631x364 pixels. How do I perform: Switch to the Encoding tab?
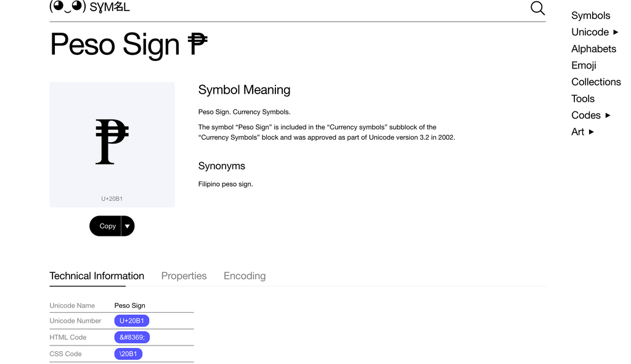coord(244,275)
